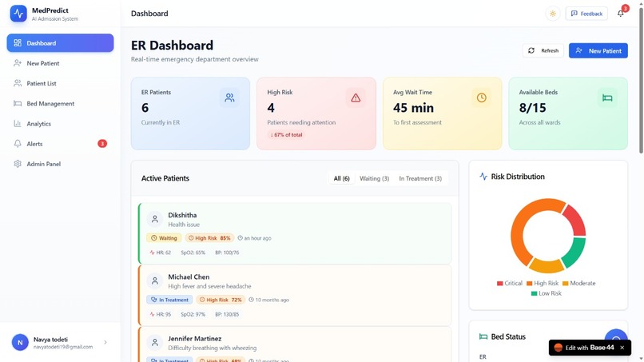Click Michael Chen's BP: 130/85 value
Image resolution: width=644 pixels, height=362 pixels.
pos(227,314)
